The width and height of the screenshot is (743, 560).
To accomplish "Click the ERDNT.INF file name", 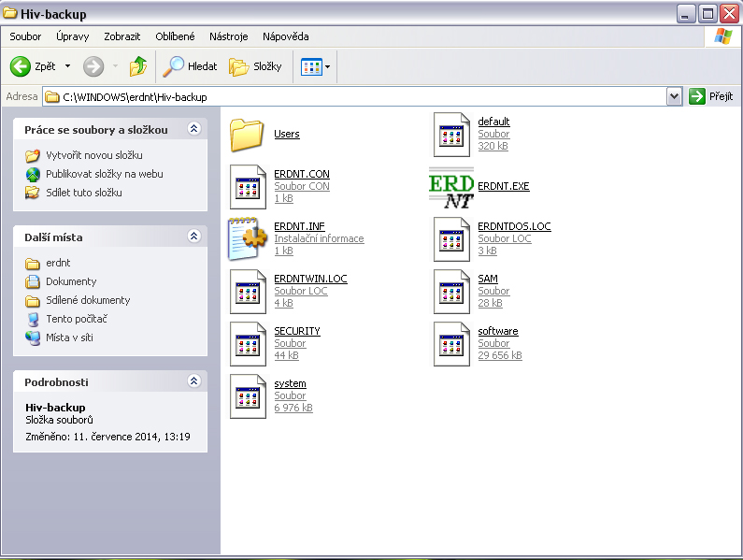I will click(299, 226).
